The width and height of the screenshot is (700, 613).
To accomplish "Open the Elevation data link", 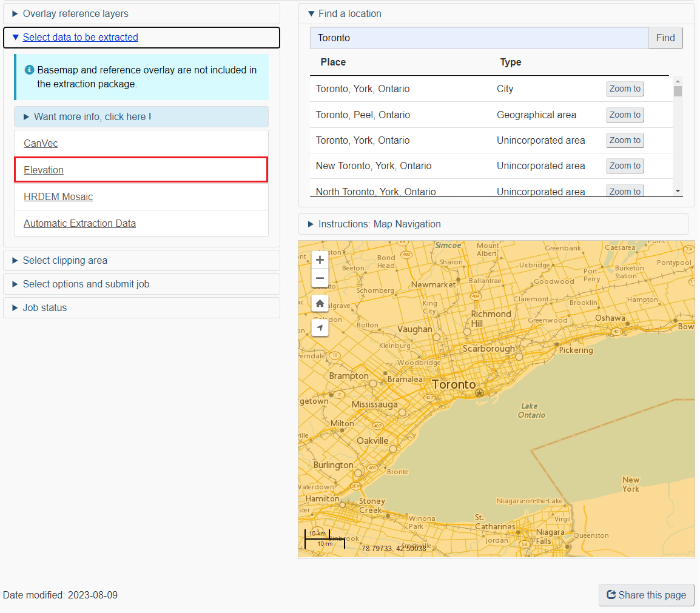I will [43, 170].
